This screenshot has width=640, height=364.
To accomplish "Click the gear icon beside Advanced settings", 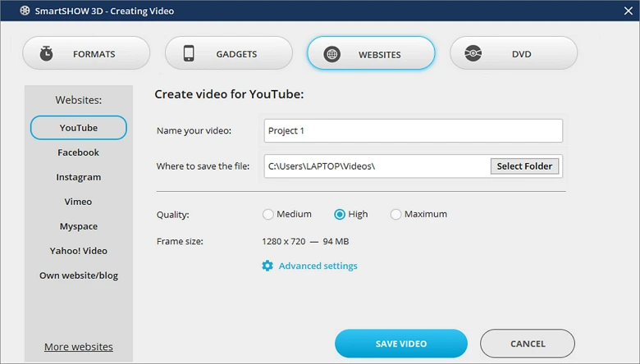I will pos(267,266).
